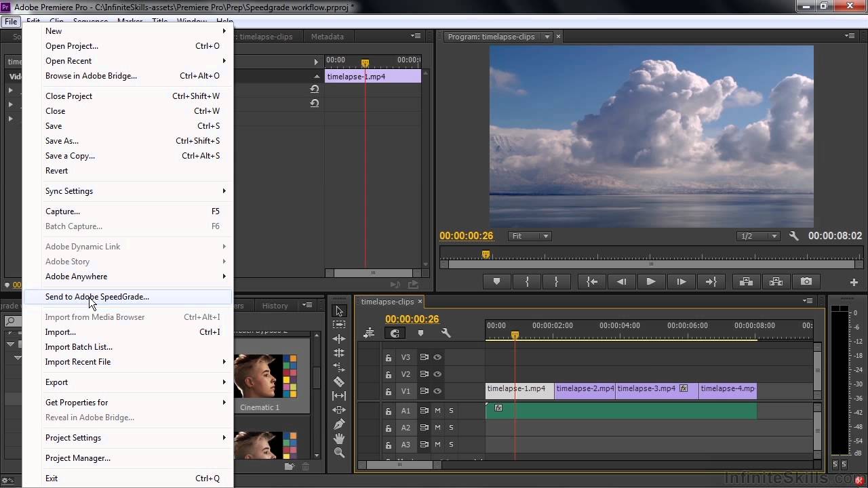
Task: Toggle V2 track output eye
Action: (x=437, y=374)
